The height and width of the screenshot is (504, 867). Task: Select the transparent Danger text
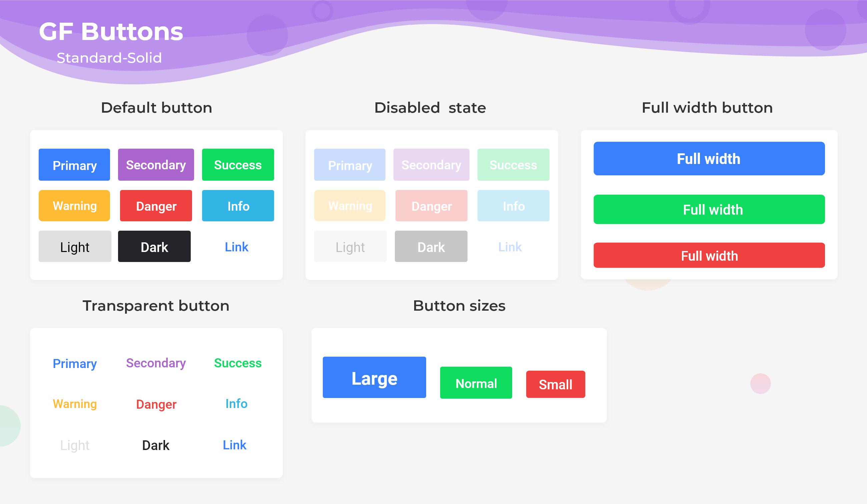click(x=155, y=404)
